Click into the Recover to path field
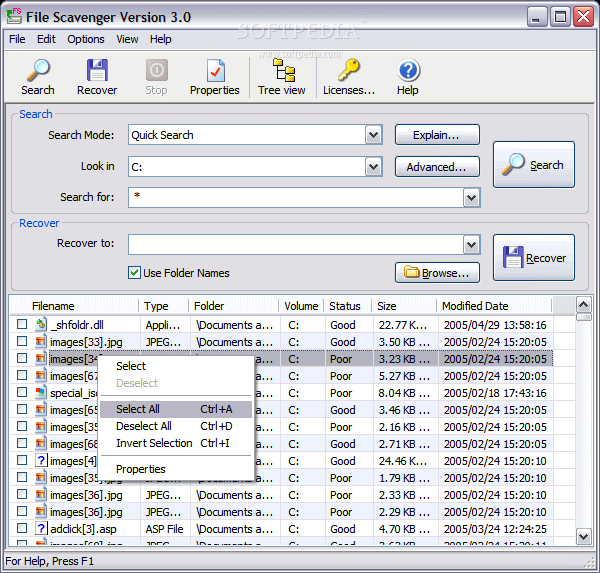The height and width of the screenshot is (573, 600). [x=296, y=245]
